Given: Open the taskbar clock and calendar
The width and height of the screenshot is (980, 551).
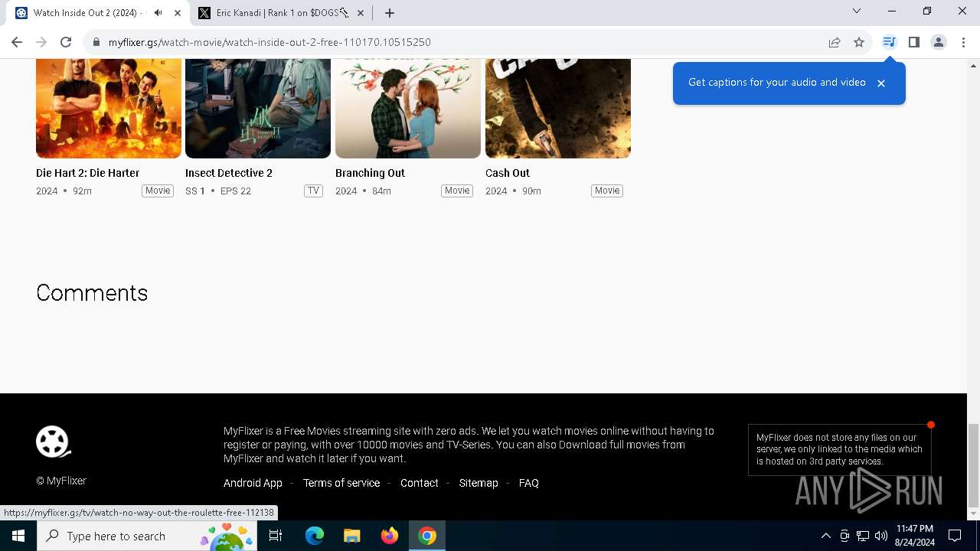Looking at the screenshot, I should (x=914, y=536).
